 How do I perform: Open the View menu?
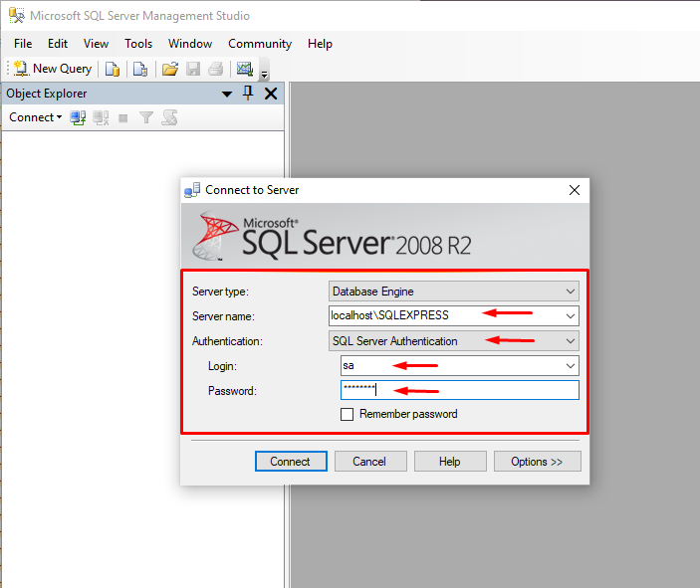96,44
